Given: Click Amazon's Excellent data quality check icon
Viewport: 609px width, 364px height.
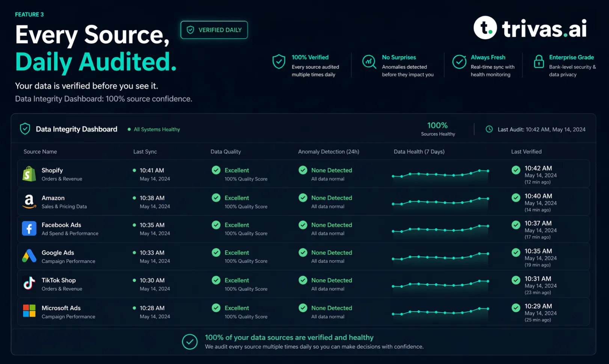Looking at the screenshot, I should point(216,198).
